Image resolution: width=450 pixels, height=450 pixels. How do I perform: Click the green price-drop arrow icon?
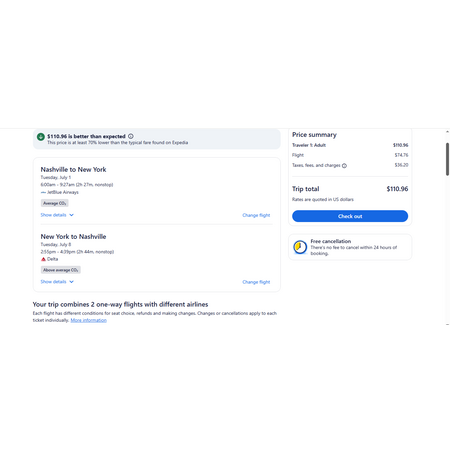point(41,137)
